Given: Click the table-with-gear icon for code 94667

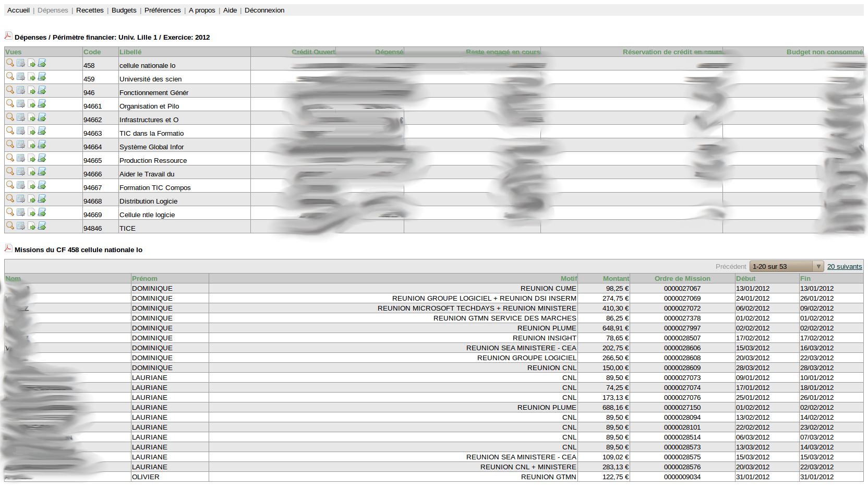Looking at the screenshot, I should (x=21, y=185).
